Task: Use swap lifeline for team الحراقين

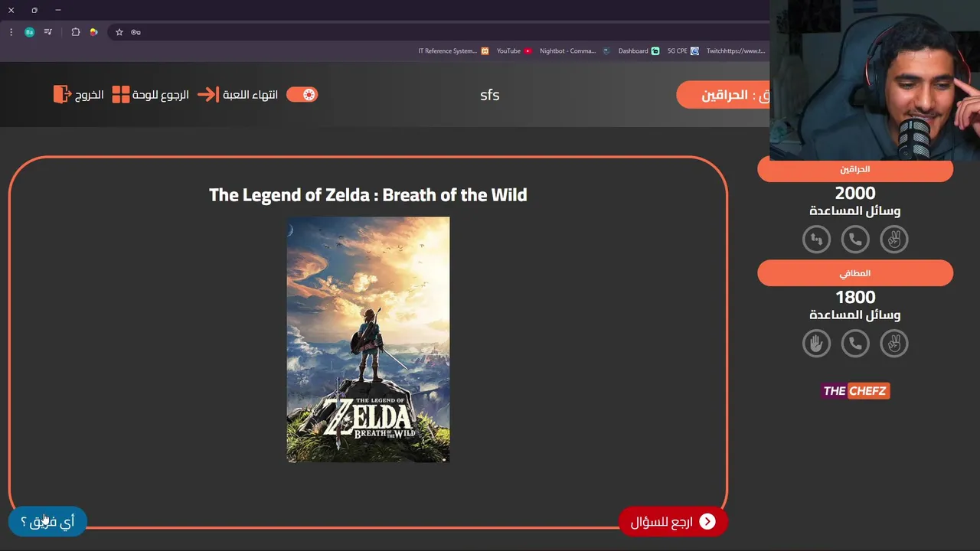Action: coord(816,240)
